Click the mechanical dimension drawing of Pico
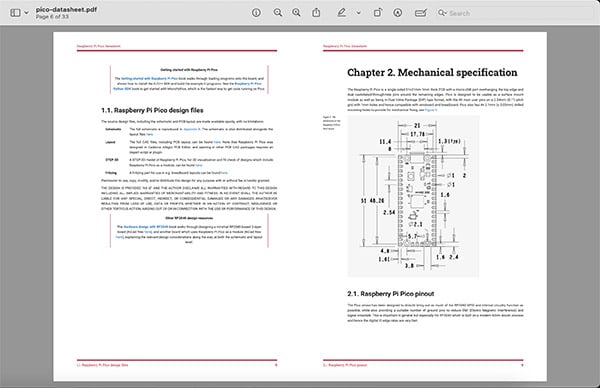Image resolution: width=600 pixels, height=388 pixels. pos(413,196)
